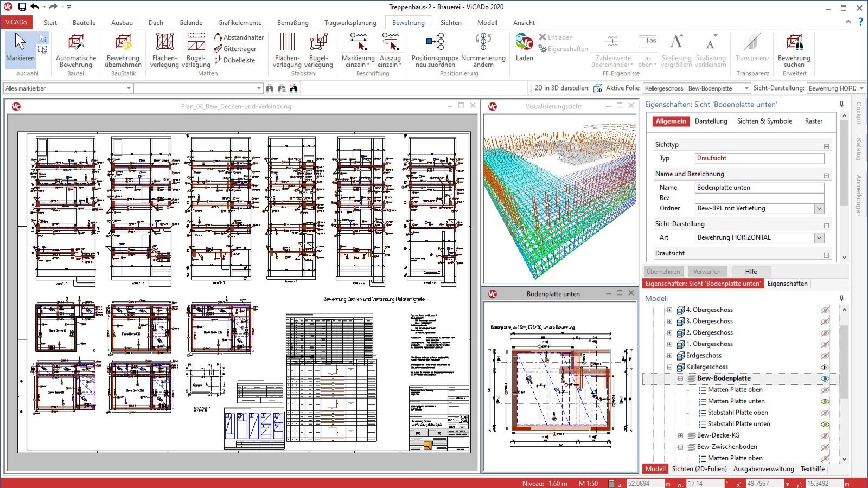Hide Matten Platte unten under Bew-Bodenplatte

pos(825,401)
